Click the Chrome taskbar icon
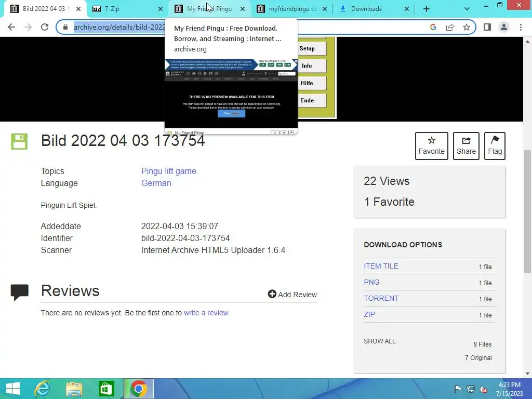 click(138, 389)
